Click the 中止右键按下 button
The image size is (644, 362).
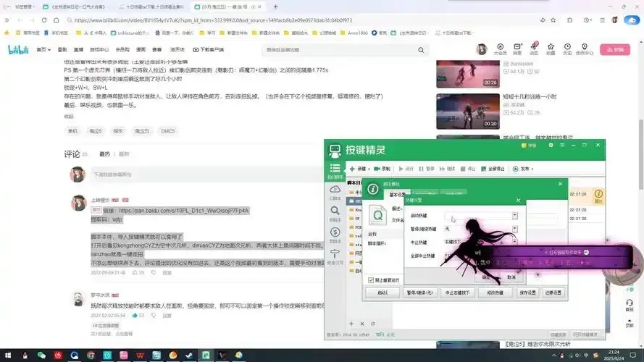(x=457, y=292)
